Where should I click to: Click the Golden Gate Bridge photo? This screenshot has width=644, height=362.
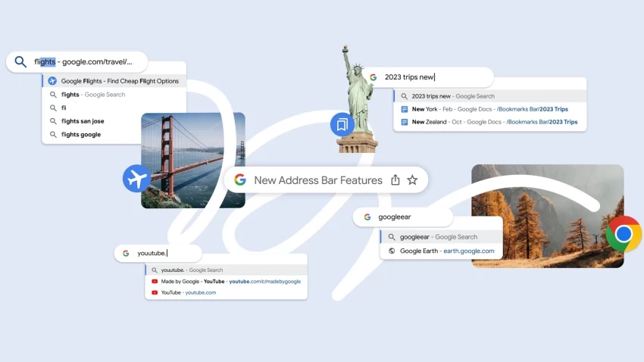[193, 161]
